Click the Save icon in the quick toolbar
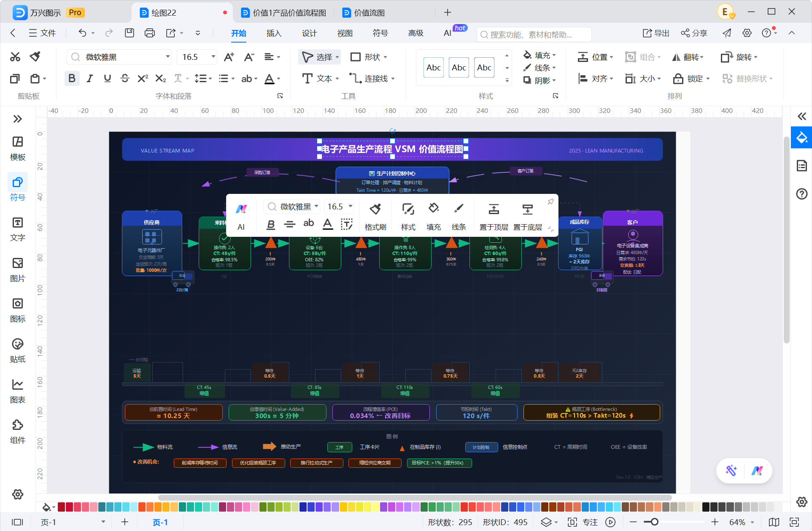The width and height of the screenshot is (812, 531). point(129,33)
